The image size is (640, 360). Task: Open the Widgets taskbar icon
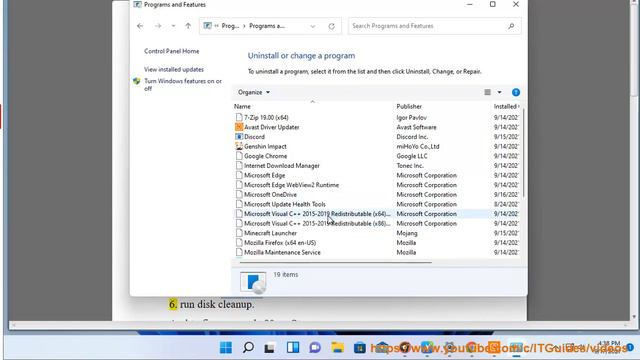click(293, 347)
